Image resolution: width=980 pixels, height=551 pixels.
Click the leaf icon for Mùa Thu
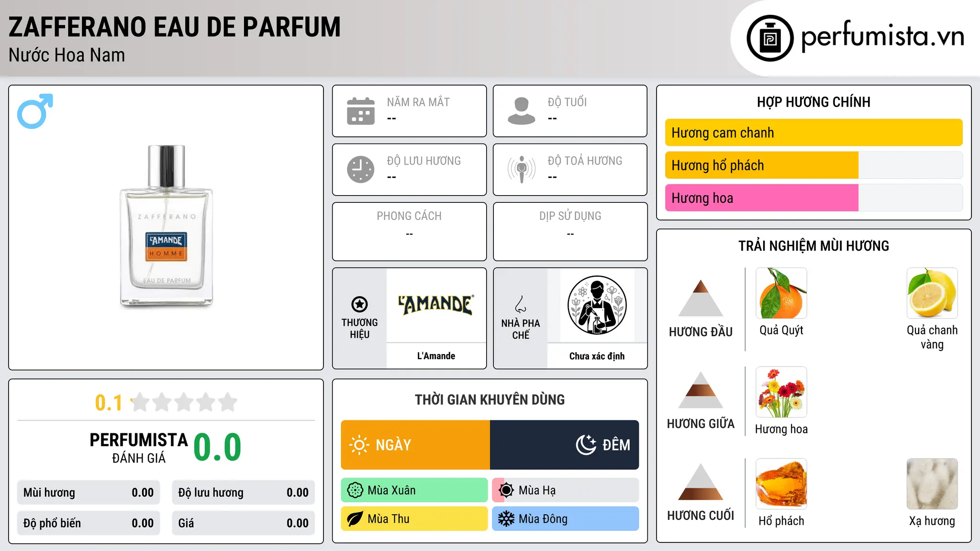click(x=355, y=519)
